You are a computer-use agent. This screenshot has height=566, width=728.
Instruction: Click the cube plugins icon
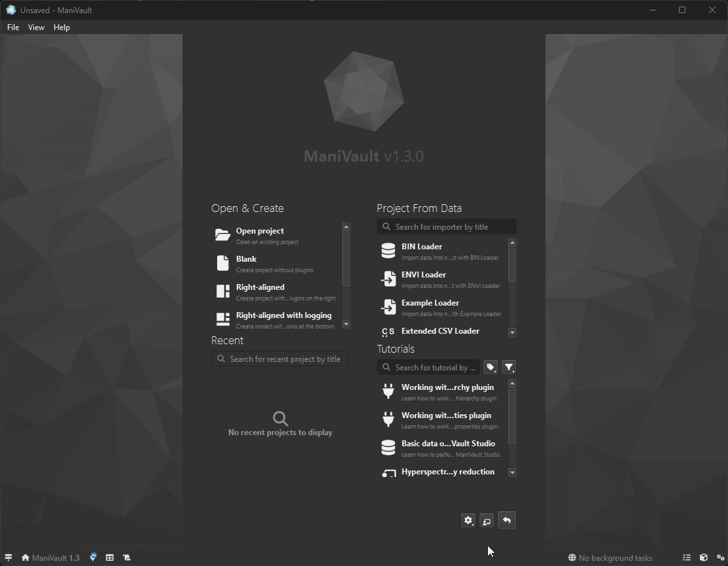[704, 557]
